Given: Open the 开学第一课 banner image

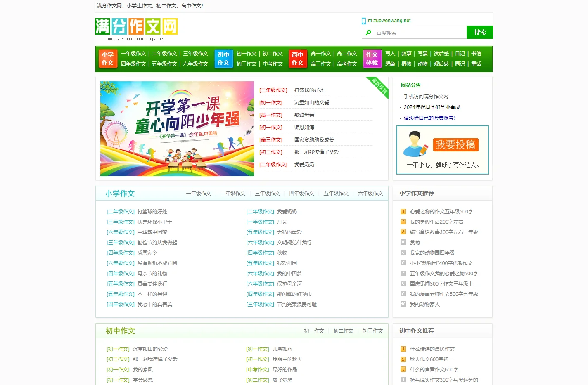Looking at the screenshot, I should (x=177, y=129).
